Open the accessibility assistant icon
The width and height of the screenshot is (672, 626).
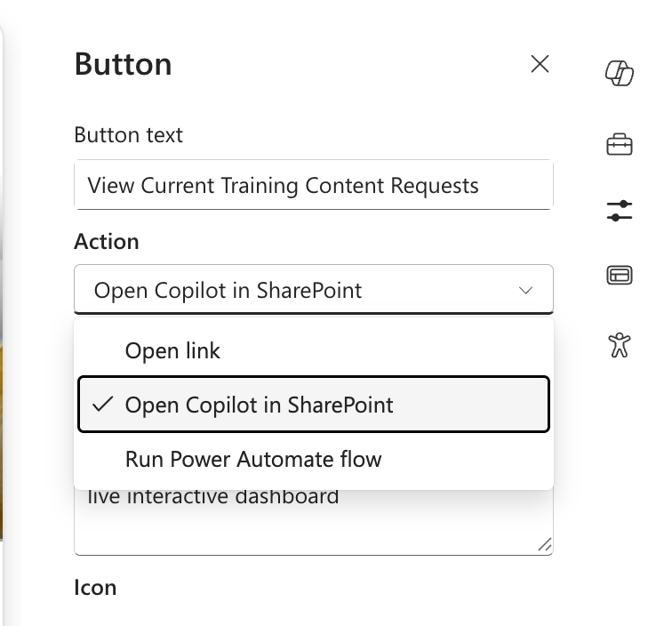click(620, 345)
